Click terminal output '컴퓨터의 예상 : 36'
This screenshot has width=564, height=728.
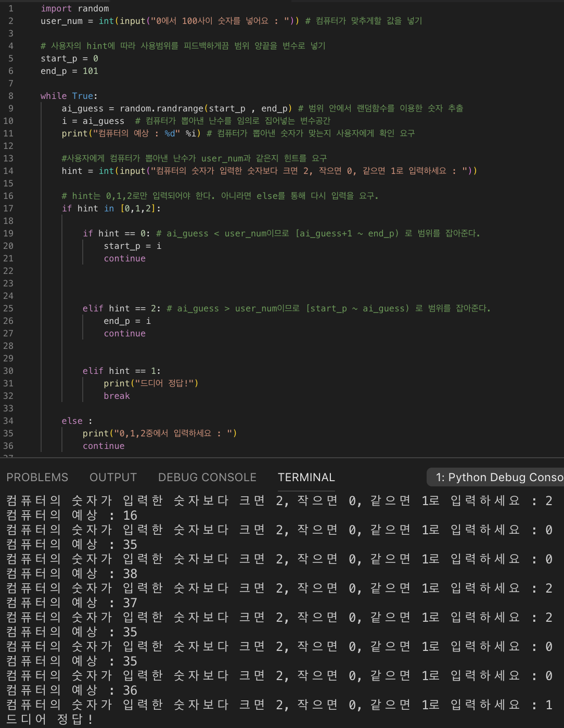click(72, 691)
